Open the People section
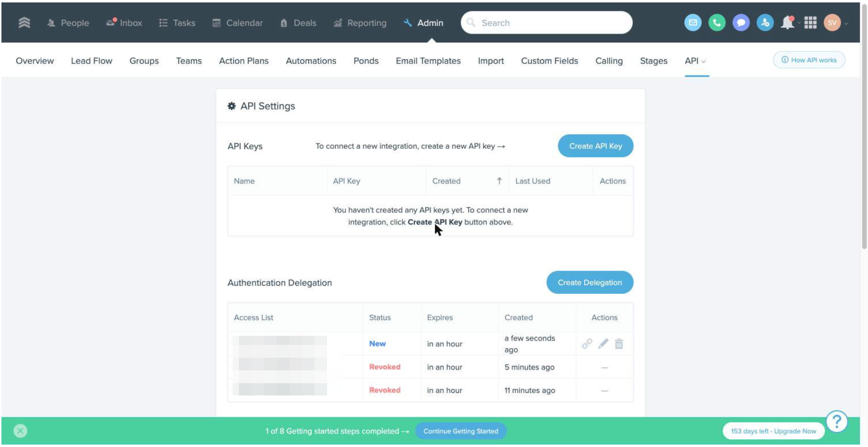The image size is (868, 447). pyautogui.click(x=68, y=23)
